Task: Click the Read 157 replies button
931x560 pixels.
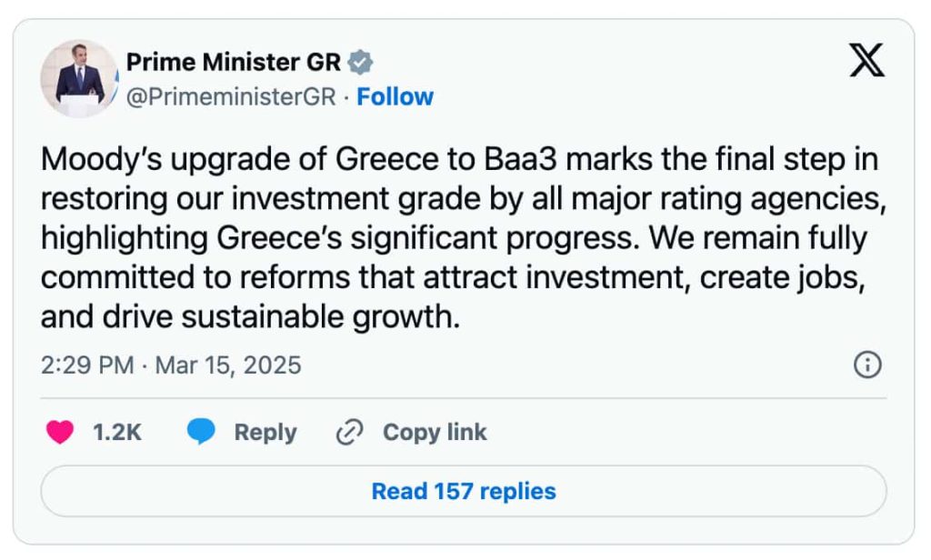Action: [464, 492]
